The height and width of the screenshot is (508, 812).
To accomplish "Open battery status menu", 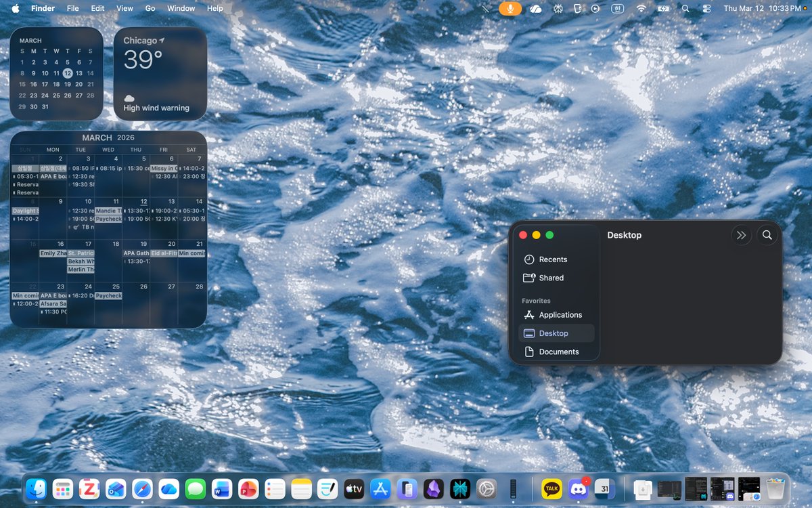I will pos(663,8).
